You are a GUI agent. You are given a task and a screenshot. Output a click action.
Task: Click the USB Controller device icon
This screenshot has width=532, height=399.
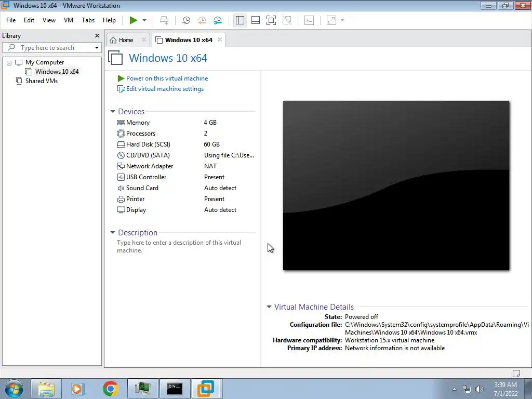coord(121,177)
